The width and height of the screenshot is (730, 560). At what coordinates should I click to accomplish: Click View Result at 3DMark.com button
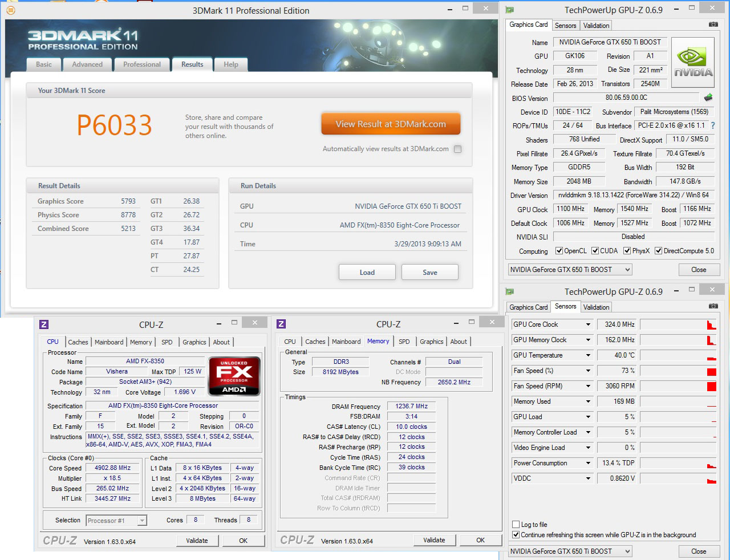point(391,124)
